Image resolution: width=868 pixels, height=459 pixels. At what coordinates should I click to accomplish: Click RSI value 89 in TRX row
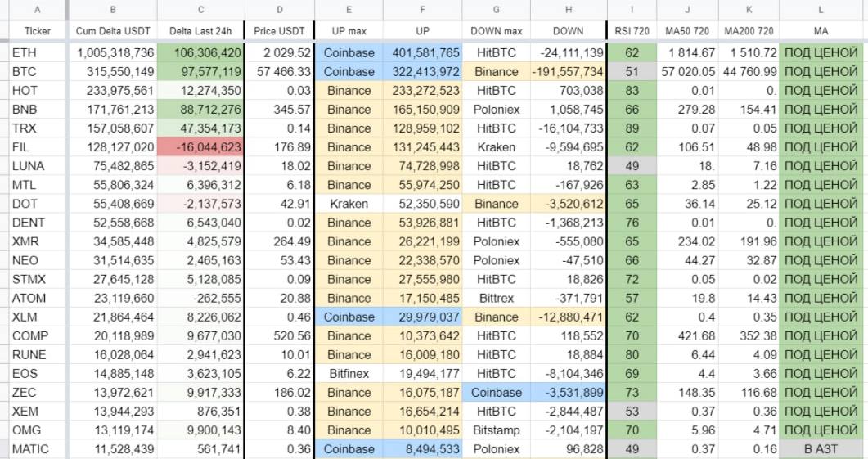(x=632, y=128)
